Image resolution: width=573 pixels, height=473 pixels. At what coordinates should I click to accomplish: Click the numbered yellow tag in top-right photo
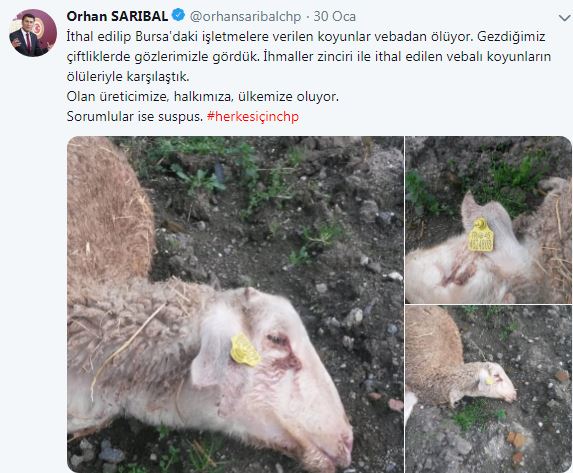[481, 235]
